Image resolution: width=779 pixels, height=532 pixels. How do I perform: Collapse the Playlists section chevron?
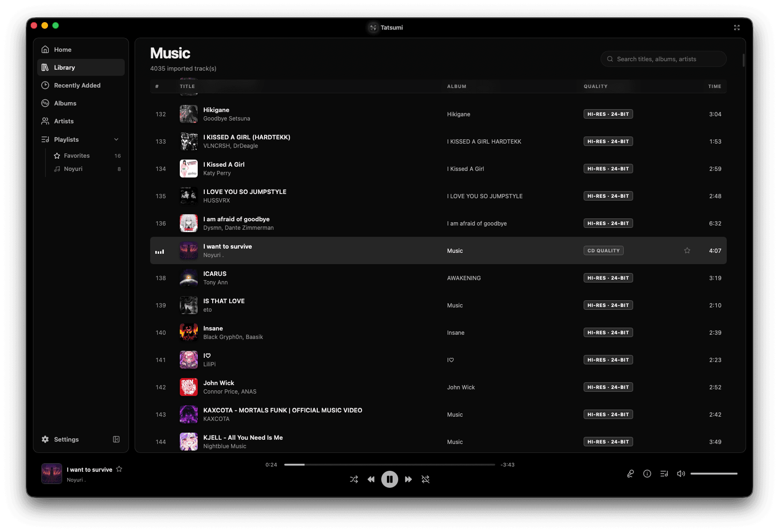click(116, 139)
